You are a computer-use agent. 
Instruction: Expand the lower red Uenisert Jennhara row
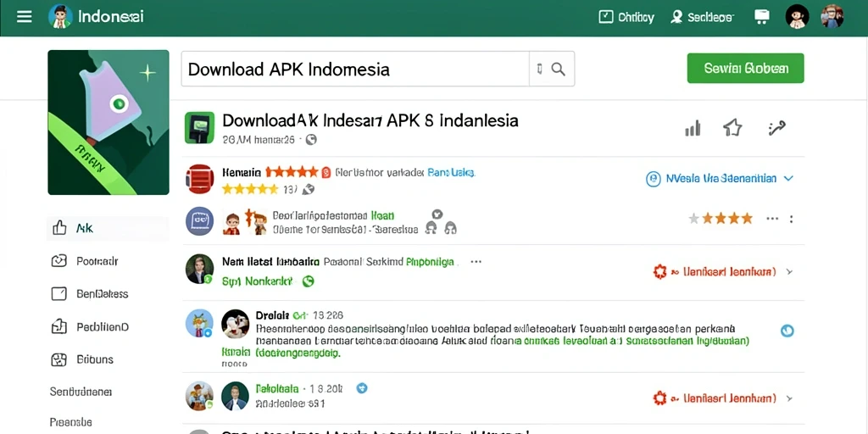click(724, 398)
